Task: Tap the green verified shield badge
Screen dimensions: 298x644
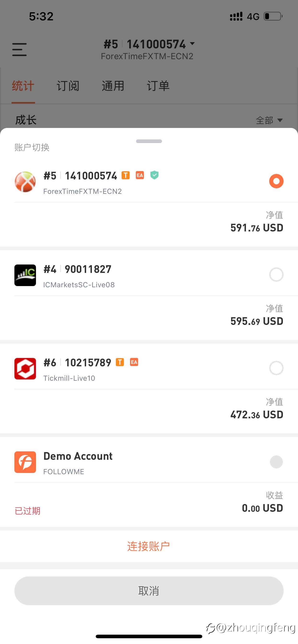Action: 154,175
